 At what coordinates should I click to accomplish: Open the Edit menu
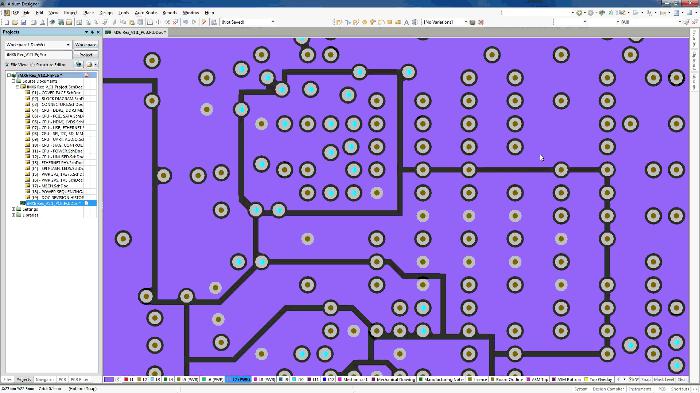[39, 13]
